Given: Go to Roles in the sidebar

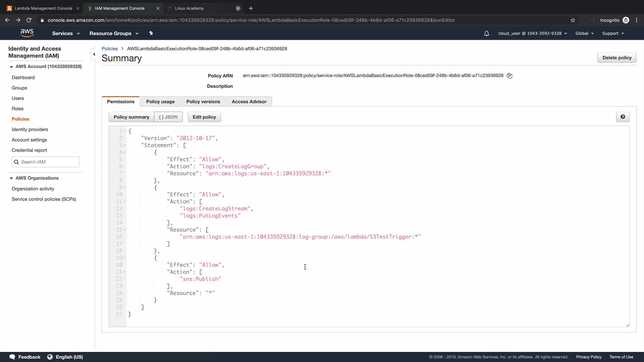Looking at the screenshot, I should pos(17,109).
